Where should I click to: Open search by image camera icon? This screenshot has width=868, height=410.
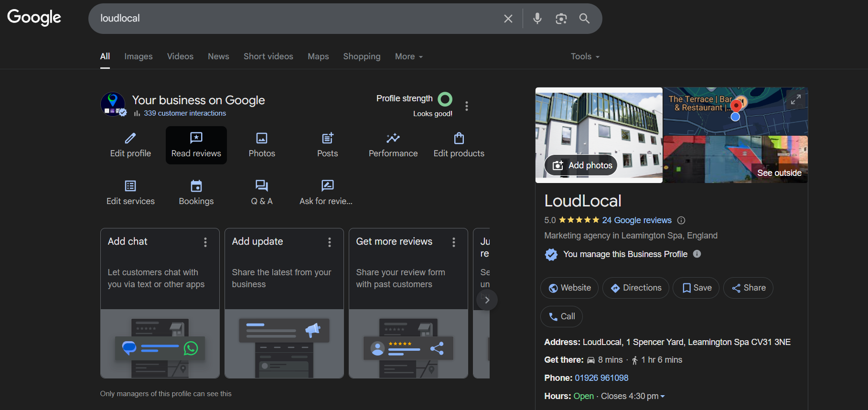coord(561,19)
